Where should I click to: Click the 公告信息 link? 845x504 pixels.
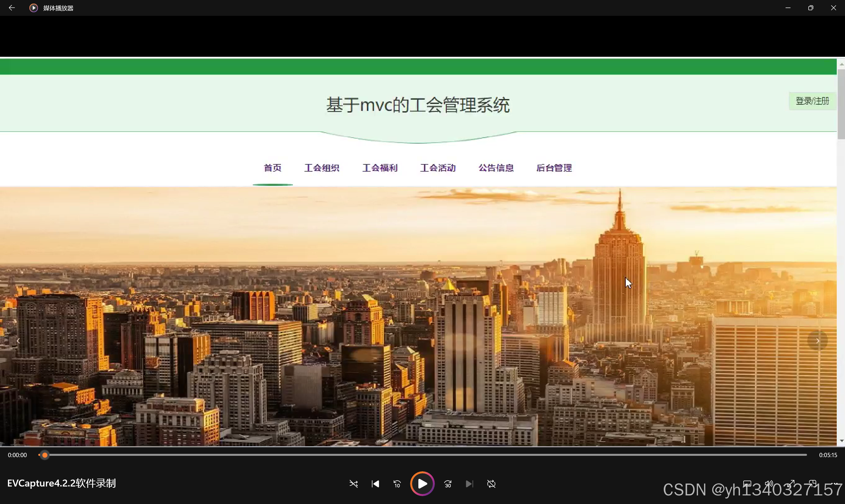tap(496, 168)
